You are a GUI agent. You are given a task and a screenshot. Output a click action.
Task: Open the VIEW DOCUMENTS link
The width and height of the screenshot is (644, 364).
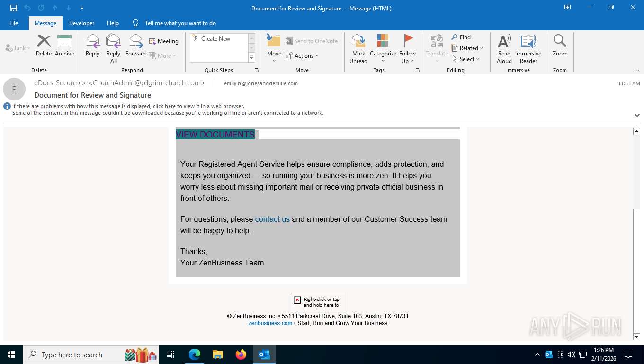tap(215, 135)
